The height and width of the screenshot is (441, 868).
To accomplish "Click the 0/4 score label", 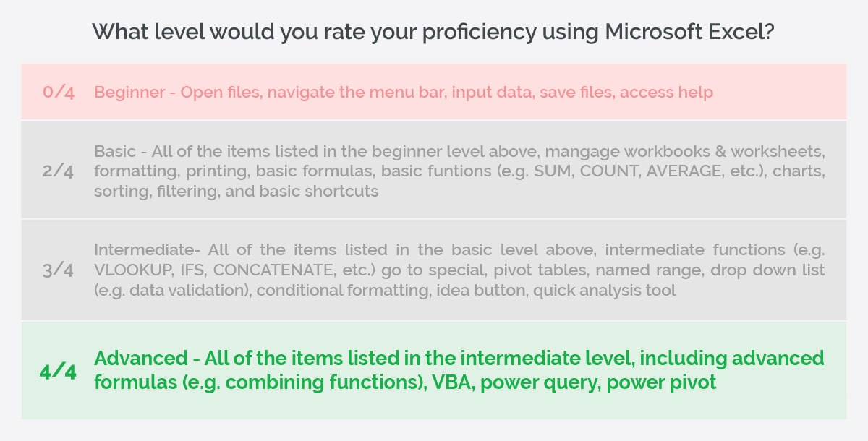I will click(x=59, y=93).
